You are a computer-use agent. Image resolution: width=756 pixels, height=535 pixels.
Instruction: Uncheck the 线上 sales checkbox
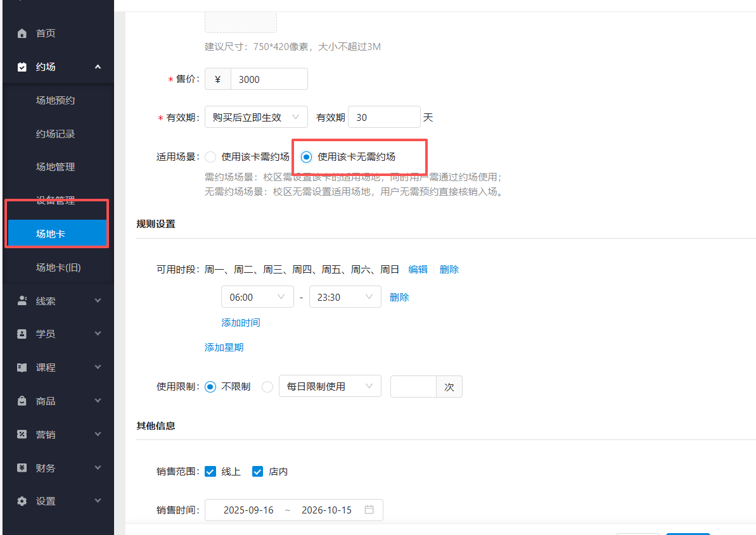210,471
